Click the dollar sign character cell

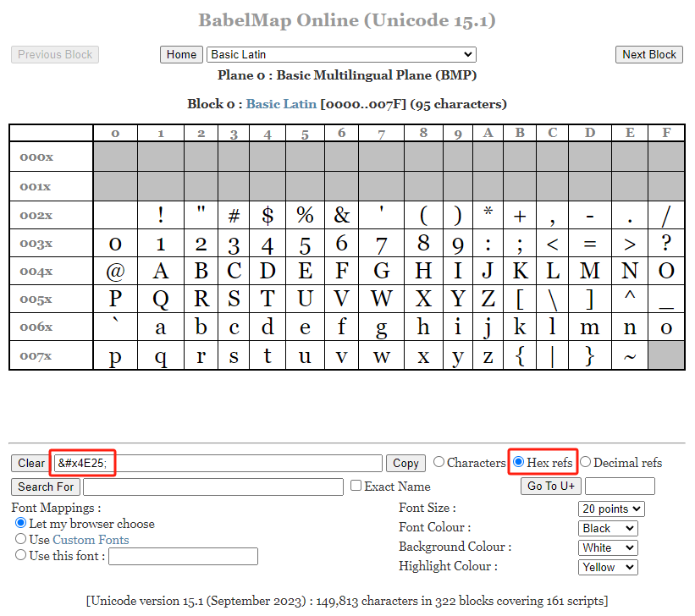tap(268, 214)
